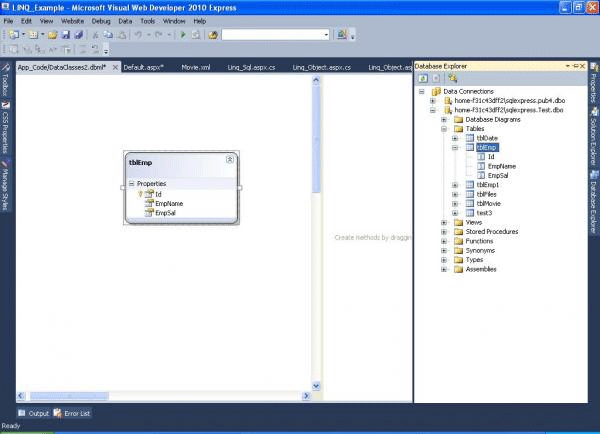Open the Data menu
Screen dimensions: 600x434
[125, 21]
